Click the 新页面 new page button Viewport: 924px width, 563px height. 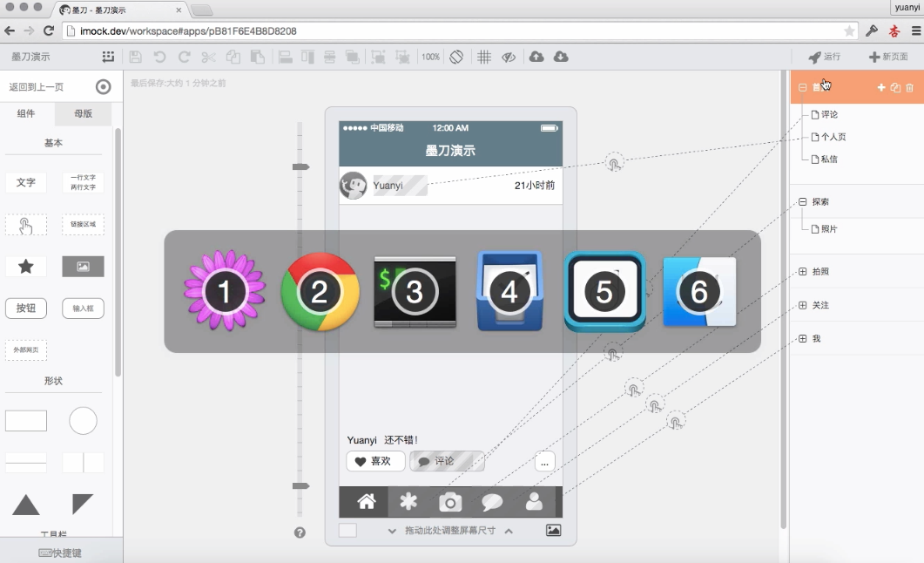click(x=887, y=57)
